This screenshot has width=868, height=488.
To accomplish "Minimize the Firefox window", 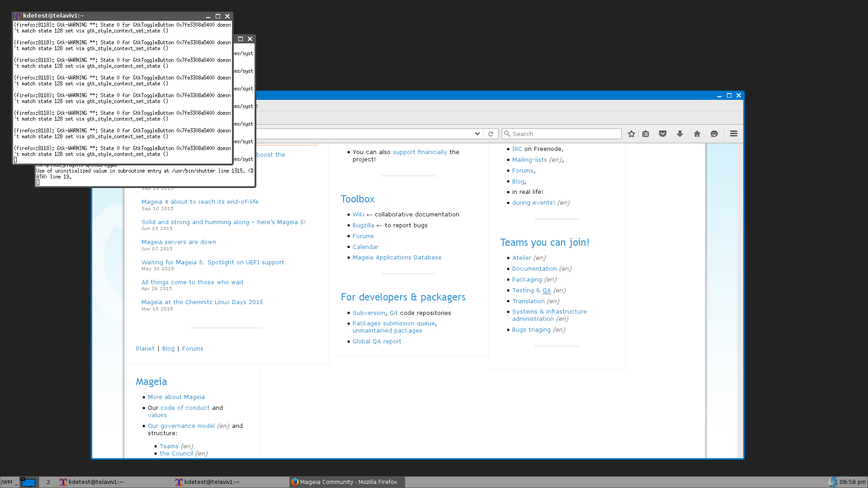I will pos(719,95).
